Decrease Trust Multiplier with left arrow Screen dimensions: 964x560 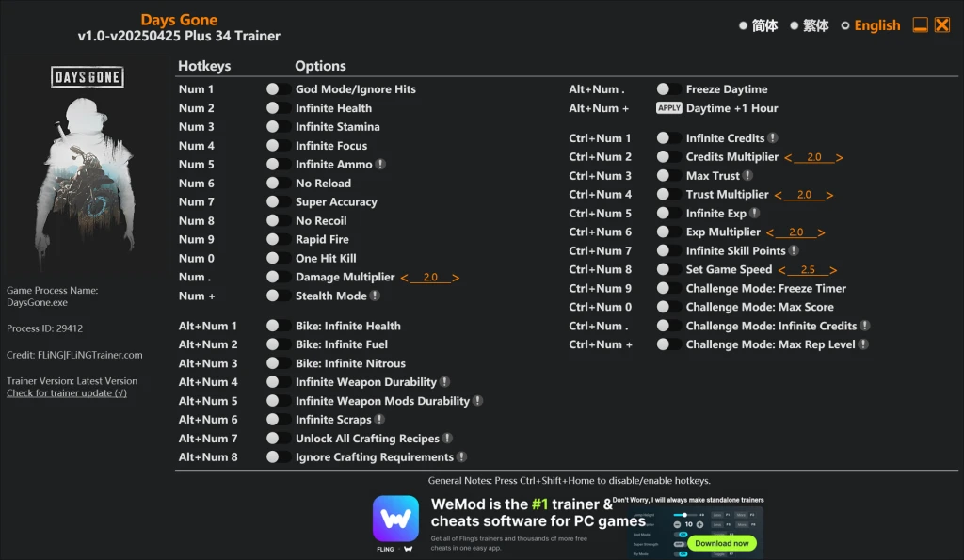pyautogui.click(x=779, y=196)
